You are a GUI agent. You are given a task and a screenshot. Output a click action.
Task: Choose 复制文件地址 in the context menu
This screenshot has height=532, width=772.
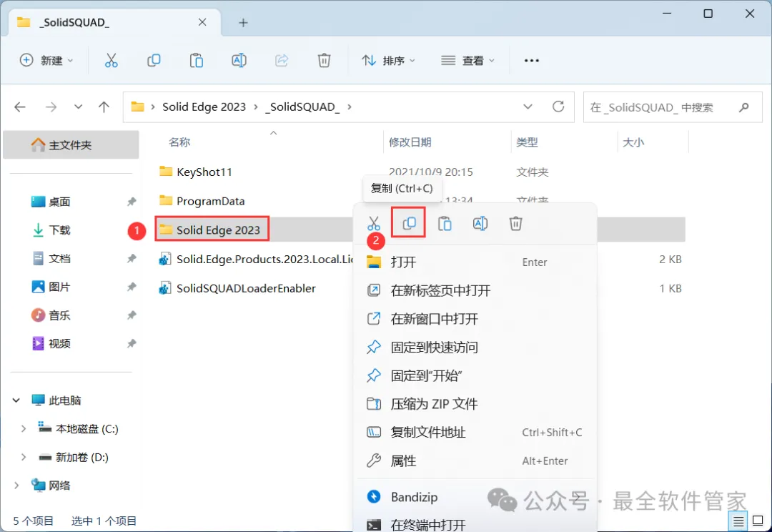[x=475, y=433]
